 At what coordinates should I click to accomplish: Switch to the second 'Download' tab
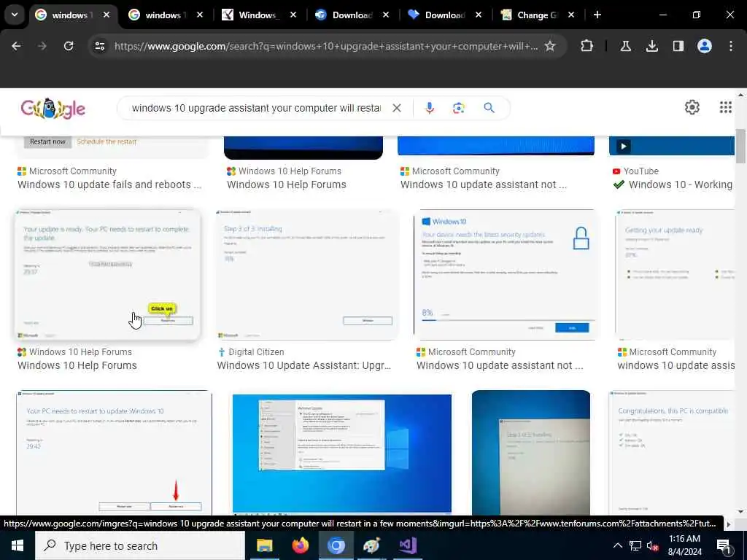(x=444, y=15)
